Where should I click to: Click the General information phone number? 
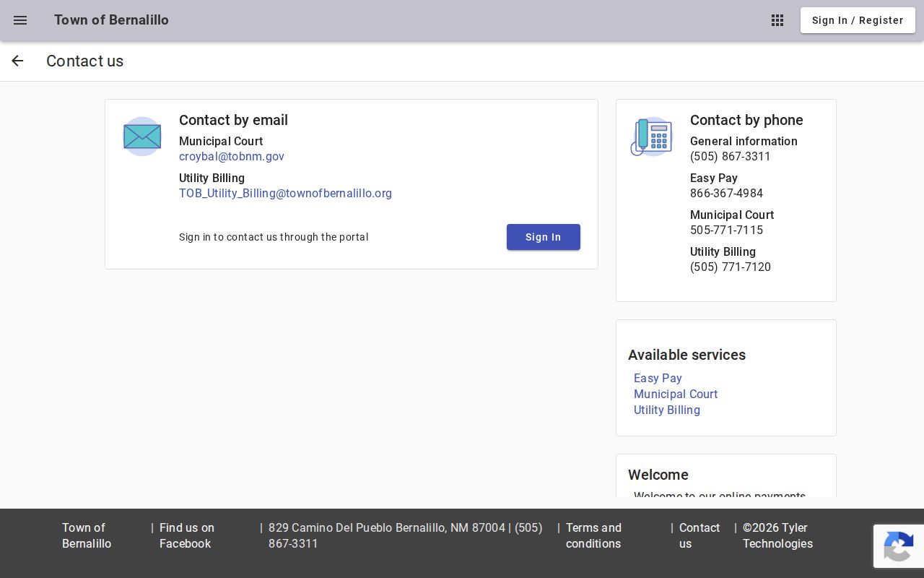click(x=731, y=157)
